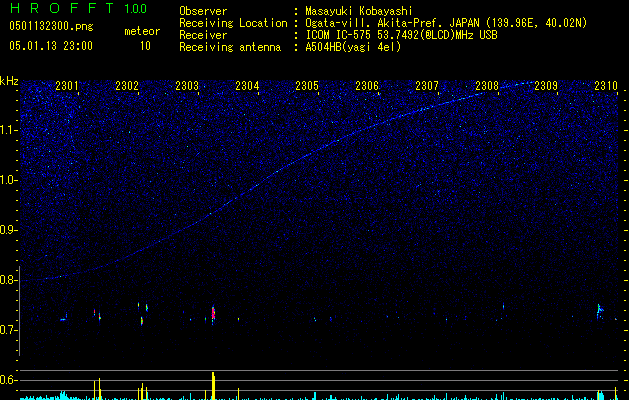This screenshot has width=629, height=400.
Task: Click the Receiving antenna label
Action: 230,47
